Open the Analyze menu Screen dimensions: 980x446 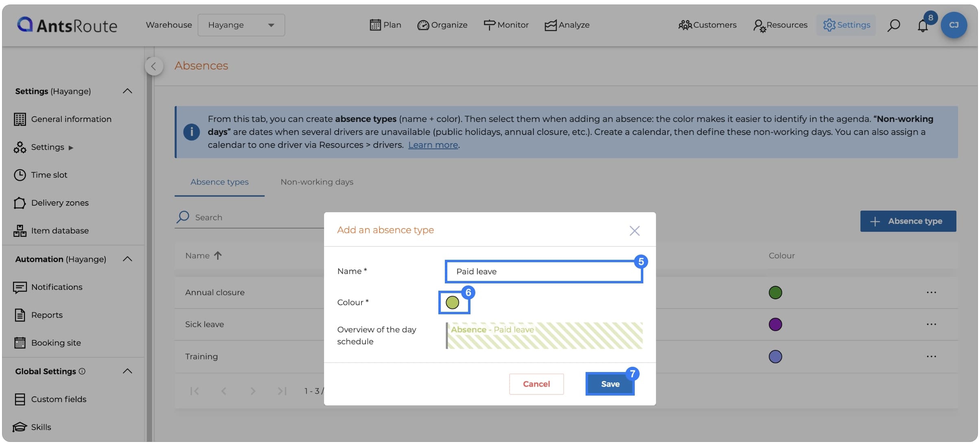click(567, 25)
